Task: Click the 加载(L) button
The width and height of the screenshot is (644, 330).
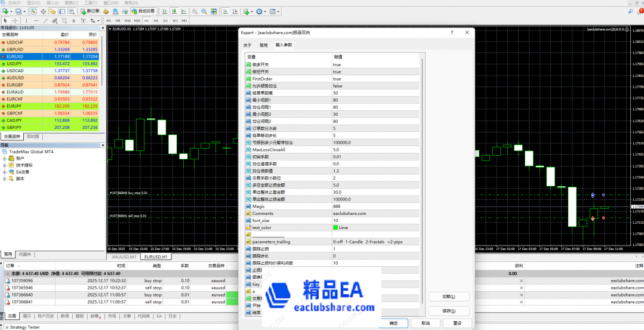Action: pyautogui.click(x=448, y=297)
